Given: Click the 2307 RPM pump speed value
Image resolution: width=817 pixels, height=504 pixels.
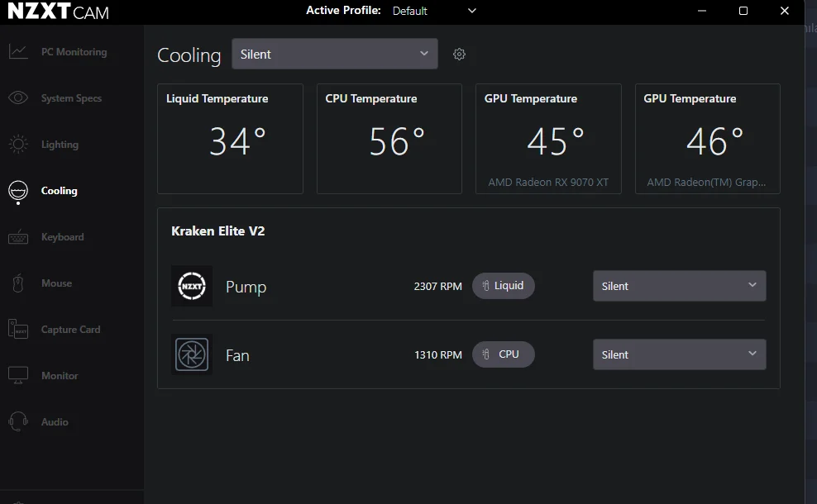Looking at the screenshot, I should [437, 287].
